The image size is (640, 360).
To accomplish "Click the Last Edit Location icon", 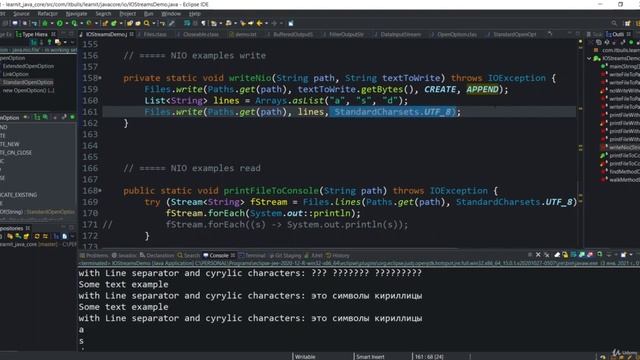I will (x=242, y=23).
